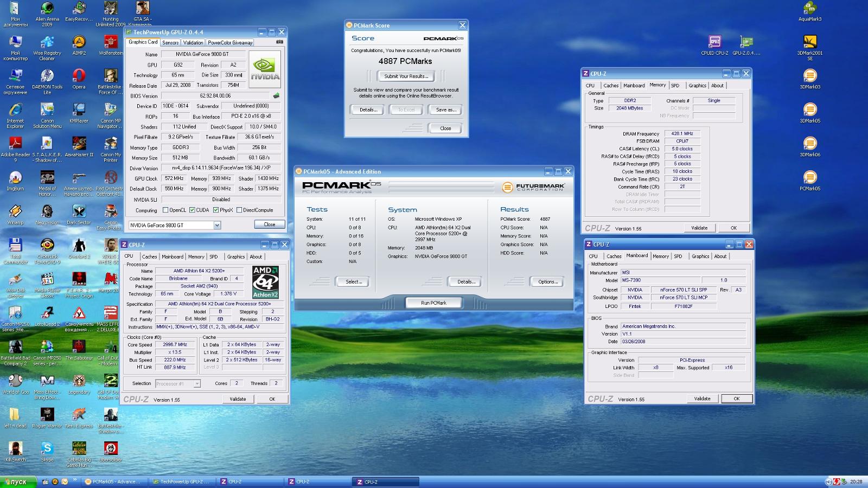Click GPU-Z BIOS save chip icon
This screenshot has height=488, width=868.
(276, 95)
